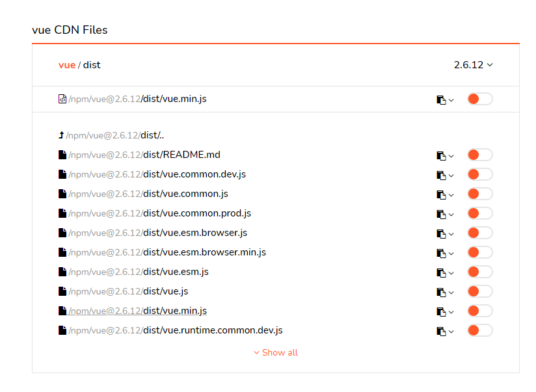Expand copy options chevron for vue.esm.browser.js
Screen dimensions: 536x392
tap(451, 234)
